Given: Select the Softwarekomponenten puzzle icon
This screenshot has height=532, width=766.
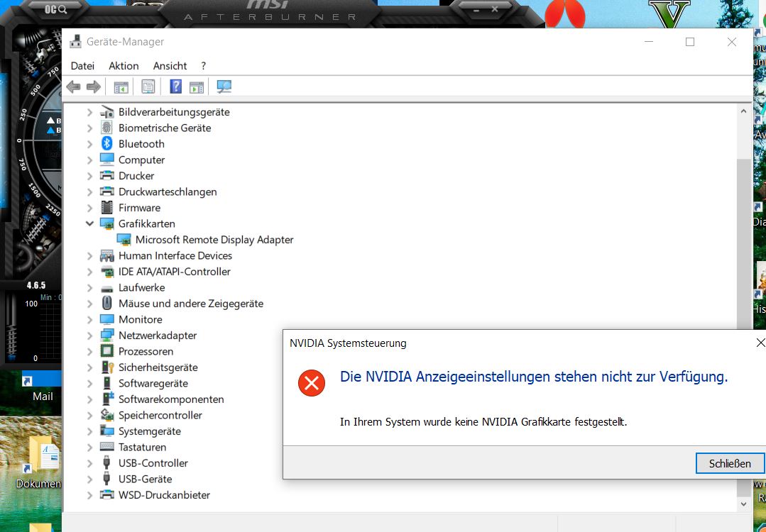Looking at the screenshot, I should tap(107, 399).
